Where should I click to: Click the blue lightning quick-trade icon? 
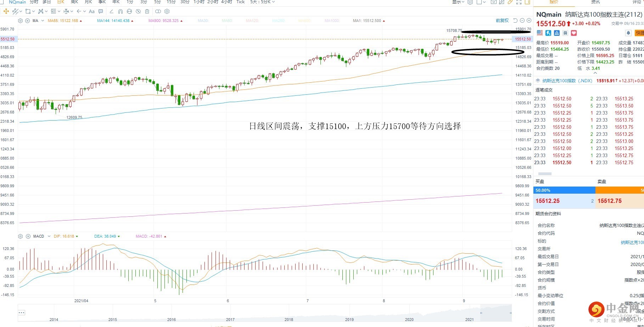[548, 33]
